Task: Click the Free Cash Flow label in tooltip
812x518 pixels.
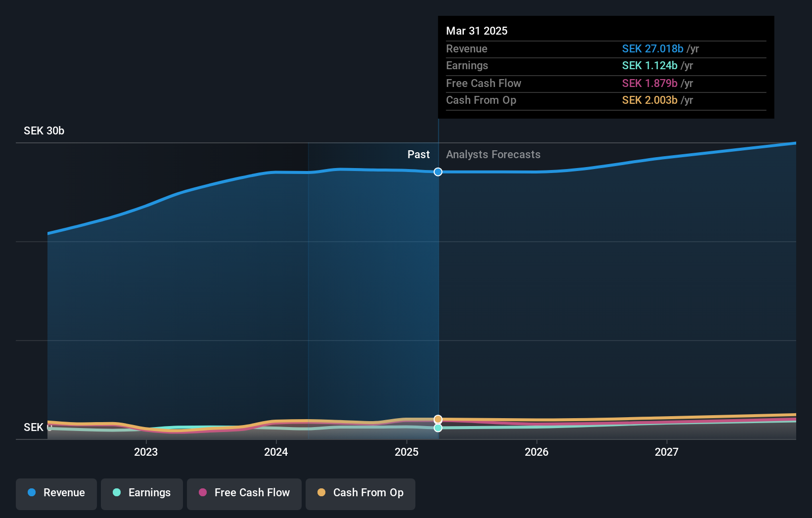Action: click(484, 83)
